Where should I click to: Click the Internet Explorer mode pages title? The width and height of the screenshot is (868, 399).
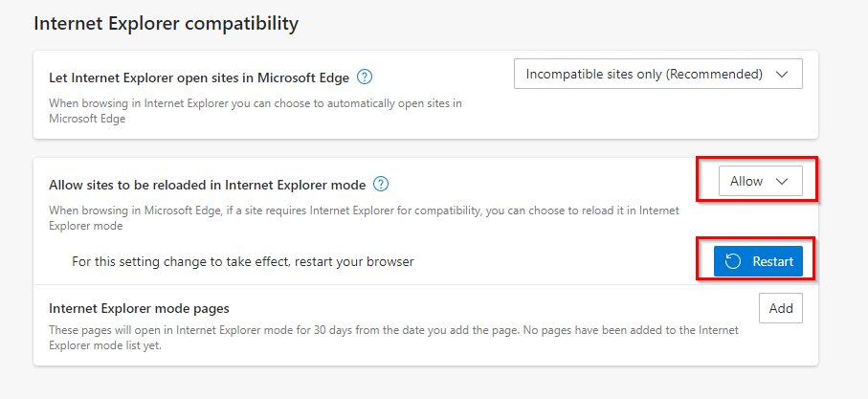[139, 308]
